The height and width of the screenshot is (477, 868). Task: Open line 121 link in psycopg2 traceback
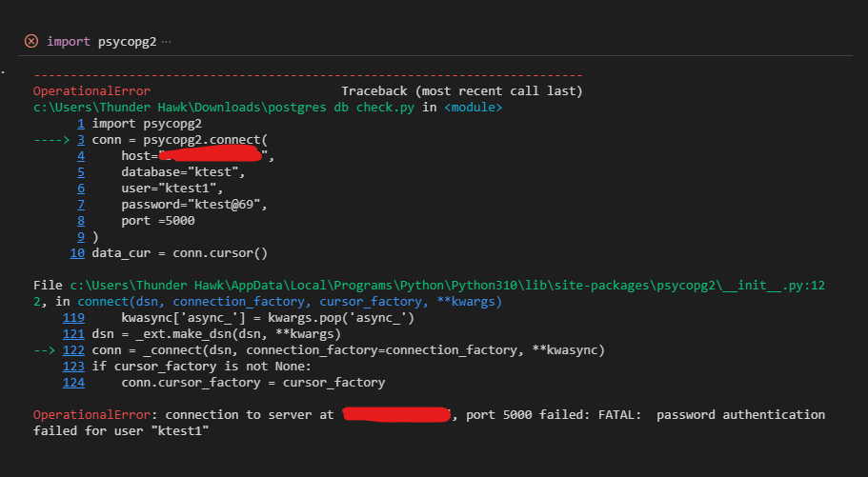click(73, 333)
